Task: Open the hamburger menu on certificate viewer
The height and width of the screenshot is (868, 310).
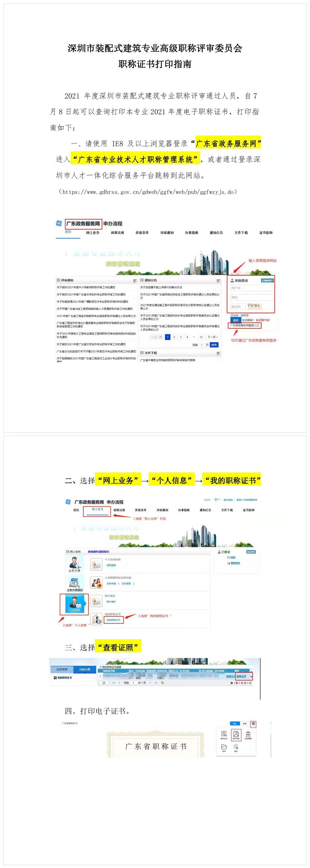Action: point(253,724)
